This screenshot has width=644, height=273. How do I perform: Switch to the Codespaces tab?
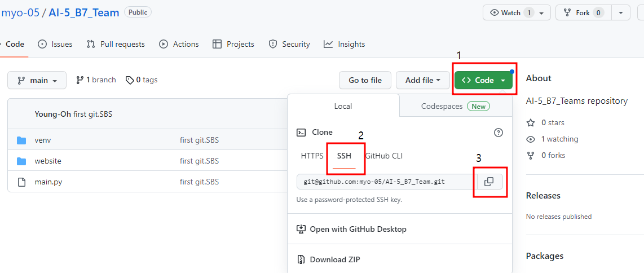[456, 107]
